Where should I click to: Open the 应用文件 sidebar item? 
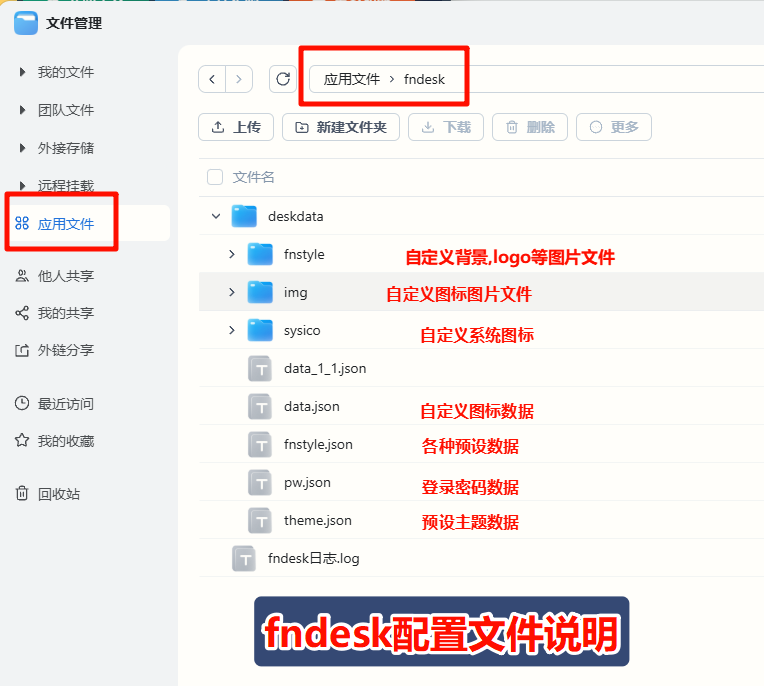pos(66,224)
